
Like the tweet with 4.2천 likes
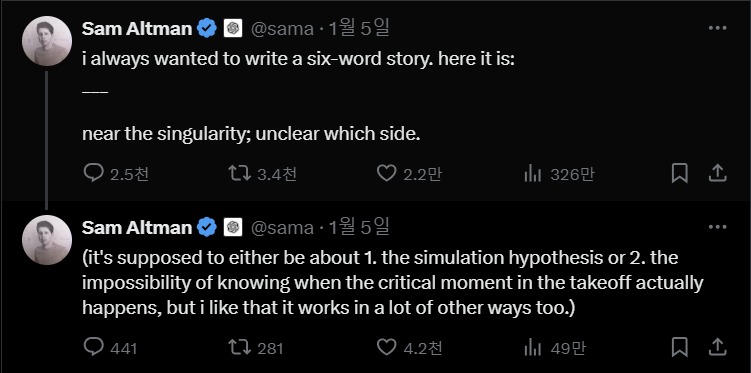point(409,347)
